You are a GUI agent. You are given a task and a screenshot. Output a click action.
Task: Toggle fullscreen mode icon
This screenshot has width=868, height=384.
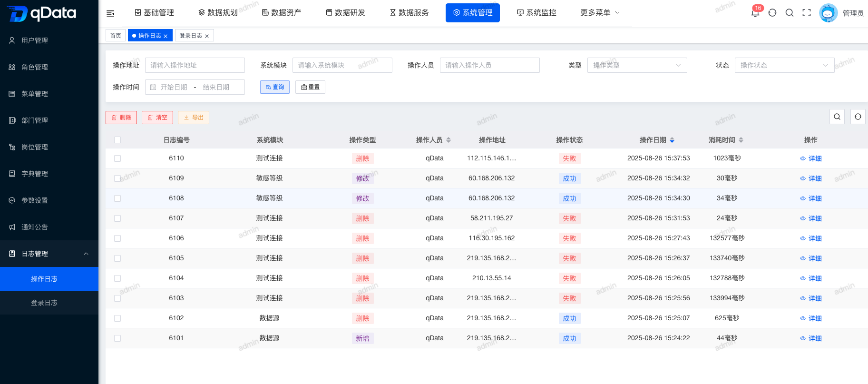click(x=807, y=13)
